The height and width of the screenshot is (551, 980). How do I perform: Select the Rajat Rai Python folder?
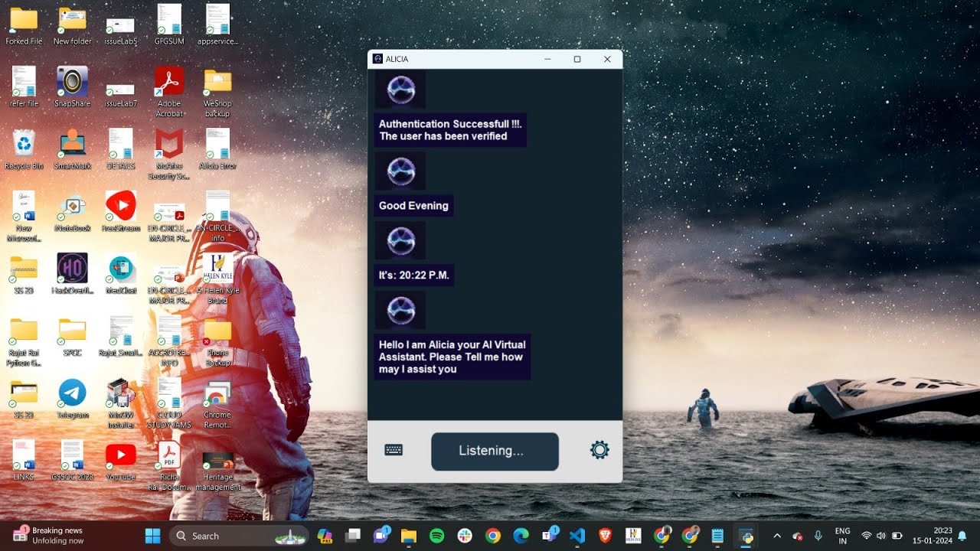click(24, 342)
